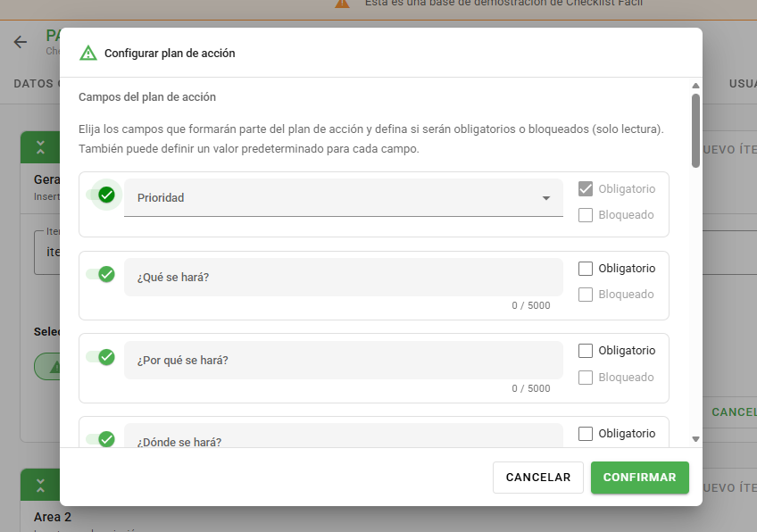
Task: Click the Area 2 section title
Action: [52, 517]
